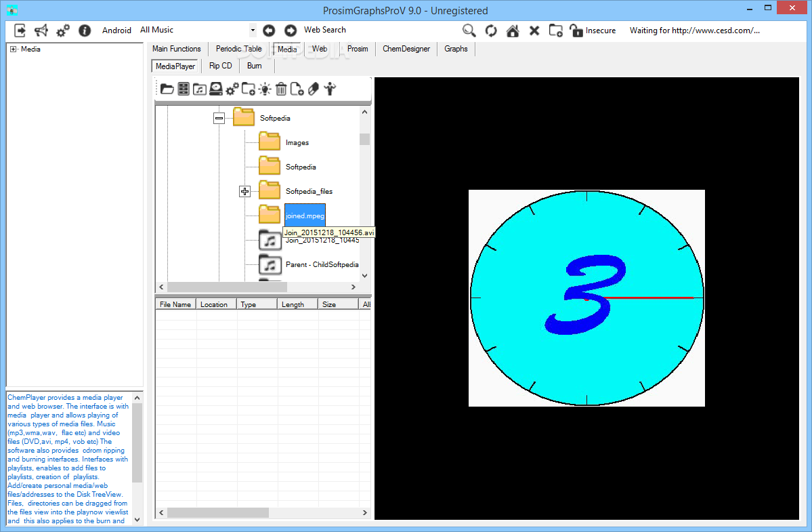
Task: Click playlist horizontal scrollbar right arrow
Action: click(364, 513)
